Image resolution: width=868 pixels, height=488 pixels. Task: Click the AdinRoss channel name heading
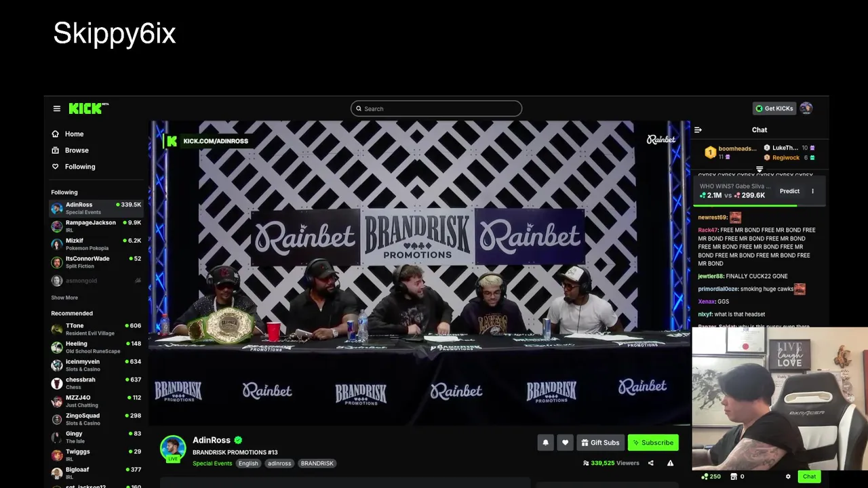(x=212, y=440)
